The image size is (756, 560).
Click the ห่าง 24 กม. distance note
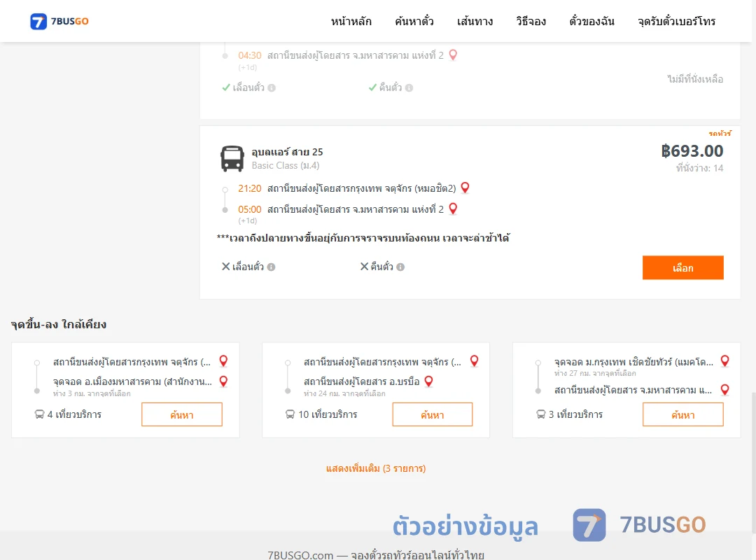click(344, 393)
